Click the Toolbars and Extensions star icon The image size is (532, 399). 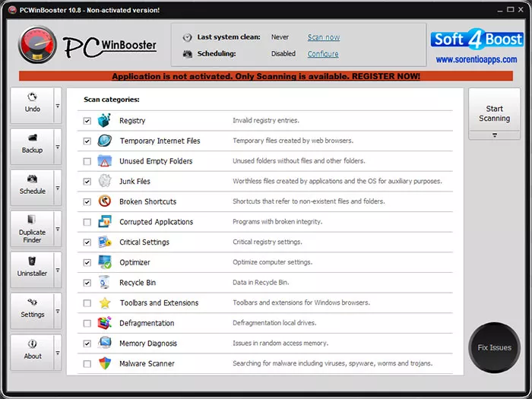point(105,302)
